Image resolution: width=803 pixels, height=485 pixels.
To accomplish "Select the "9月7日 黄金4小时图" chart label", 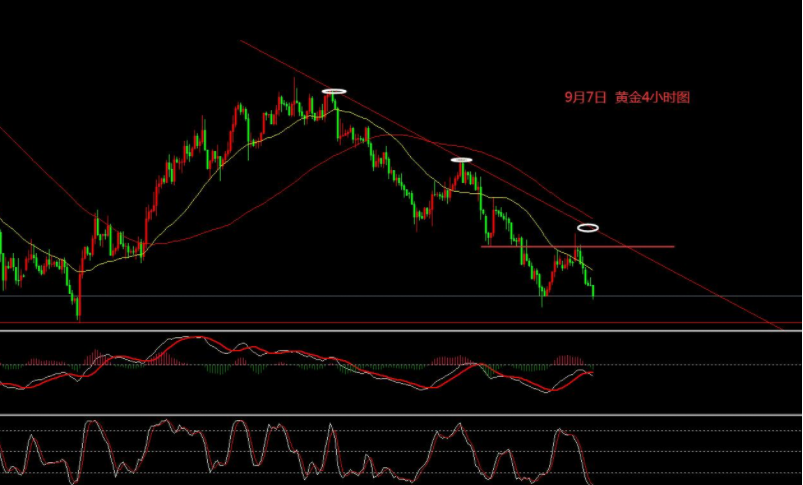I will tap(627, 97).
